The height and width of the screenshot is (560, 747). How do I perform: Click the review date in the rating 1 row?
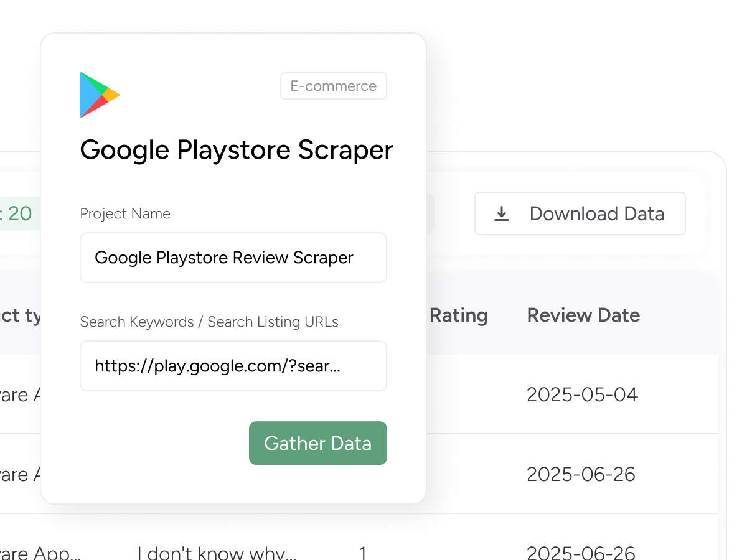pos(581,551)
